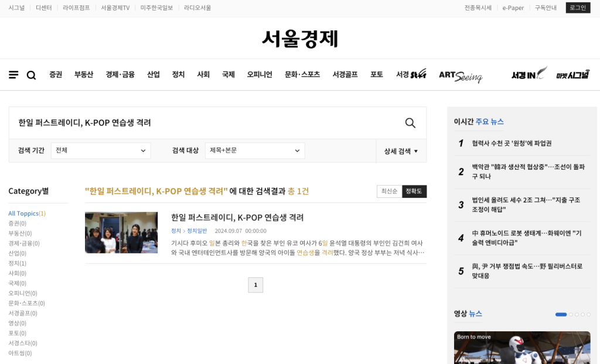The image size is (600, 364).
Task: Open the 증권 menu
Action: pyautogui.click(x=56, y=74)
